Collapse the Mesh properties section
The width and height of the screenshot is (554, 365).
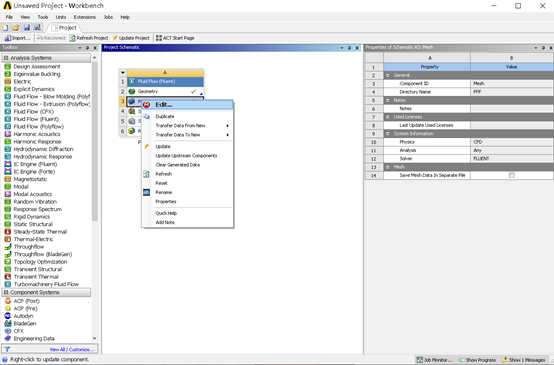(388, 167)
